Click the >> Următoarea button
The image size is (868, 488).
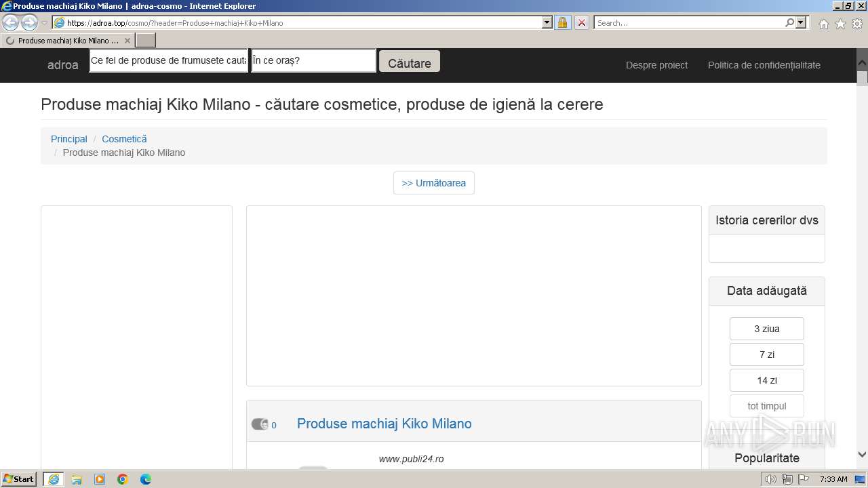pyautogui.click(x=434, y=183)
